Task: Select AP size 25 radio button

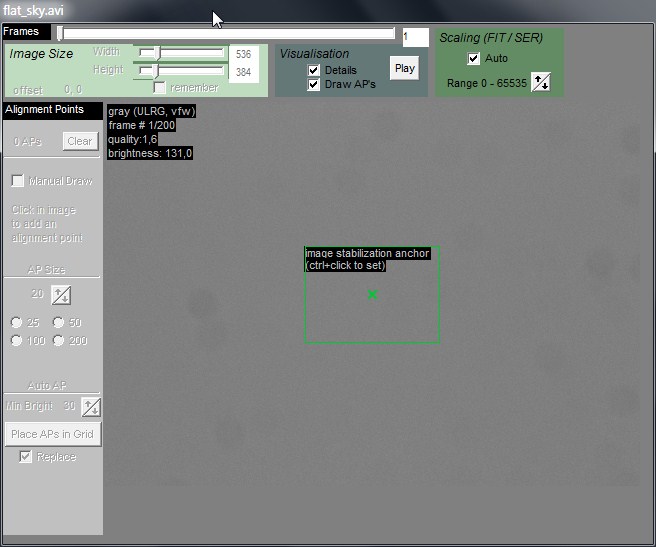Action: click(16, 323)
